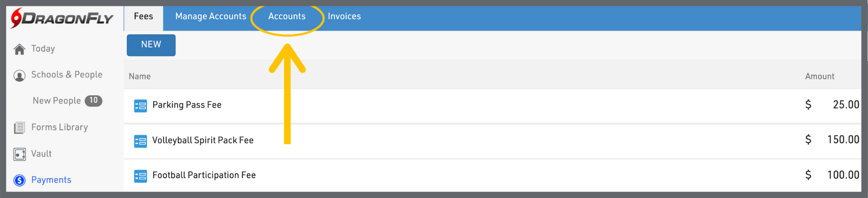Click the Volleyball Spirit Pack Fee icon

coord(140,141)
